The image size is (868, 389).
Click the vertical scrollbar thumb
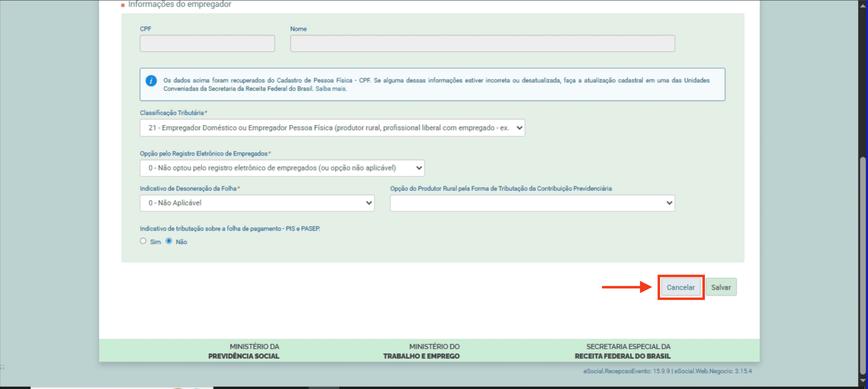[x=863, y=265]
